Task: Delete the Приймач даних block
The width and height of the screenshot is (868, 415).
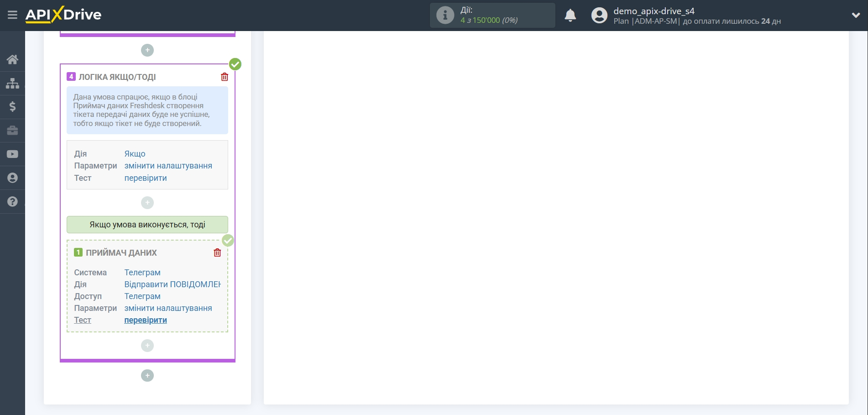Action: (217, 252)
